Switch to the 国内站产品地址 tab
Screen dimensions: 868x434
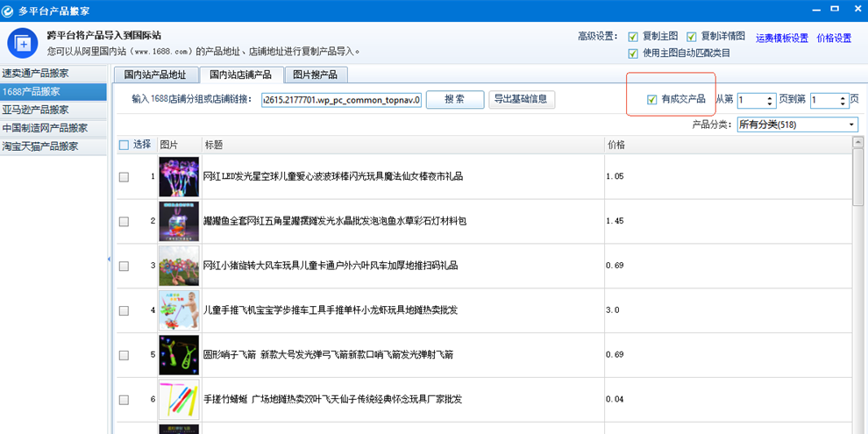[x=155, y=75]
